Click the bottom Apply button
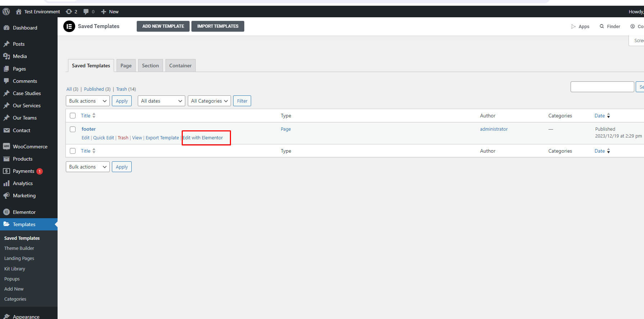Image resolution: width=644 pixels, height=319 pixels. [122, 167]
